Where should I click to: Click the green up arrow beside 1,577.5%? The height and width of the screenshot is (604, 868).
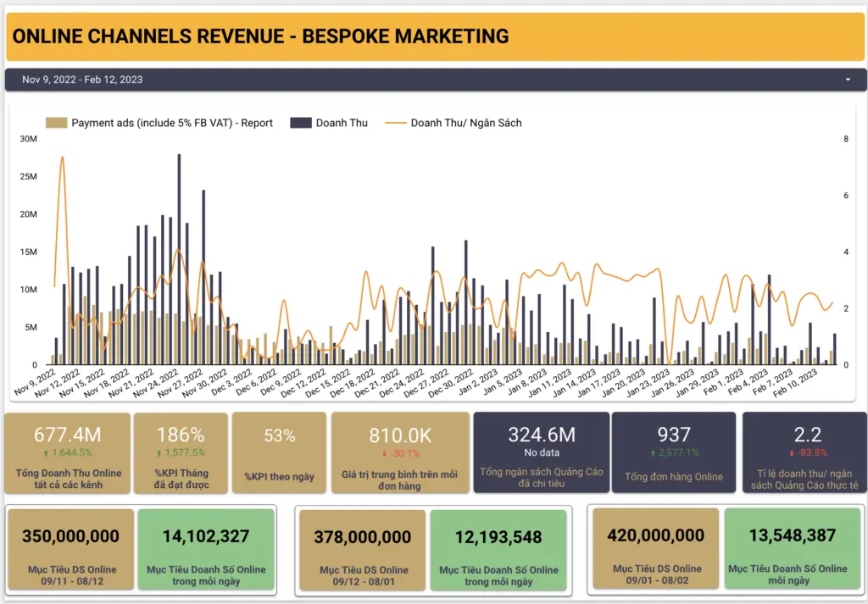pyautogui.click(x=159, y=453)
